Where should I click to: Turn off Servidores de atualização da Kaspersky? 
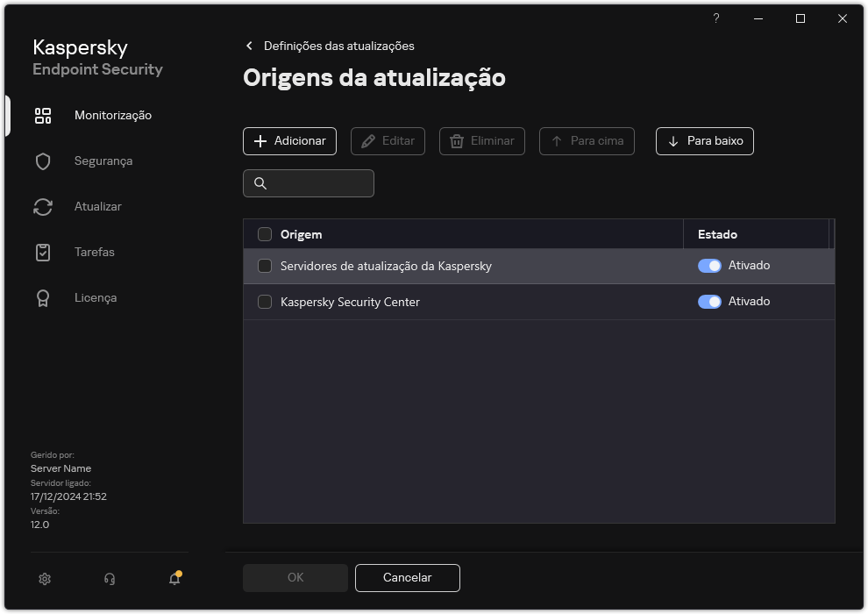(x=708, y=265)
